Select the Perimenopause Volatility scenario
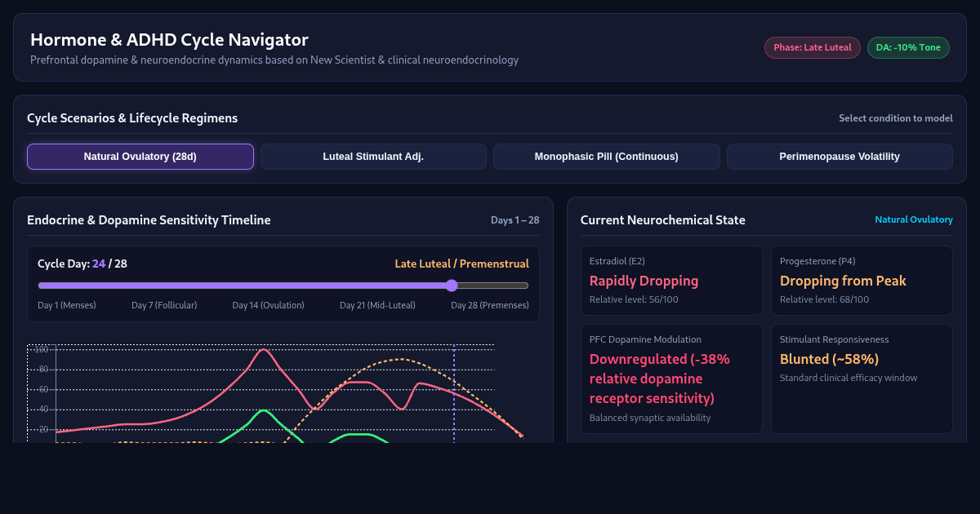980x514 pixels. click(x=840, y=157)
